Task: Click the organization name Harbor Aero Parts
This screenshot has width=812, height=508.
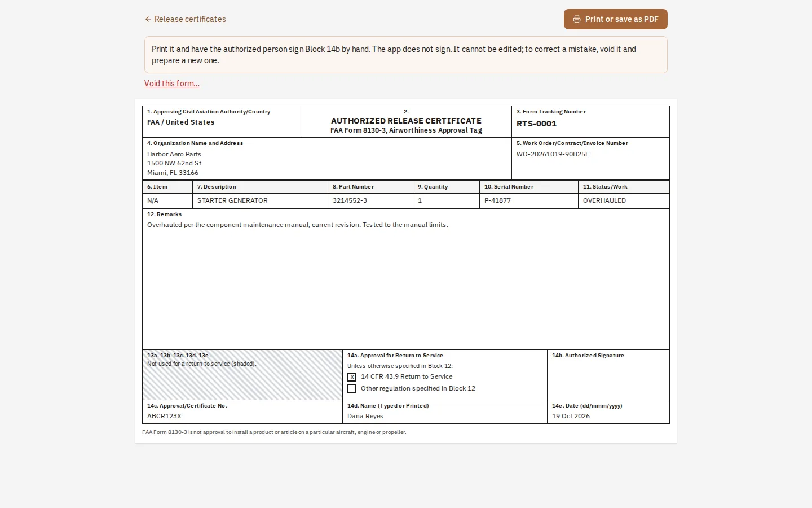Action: point(174,154)
